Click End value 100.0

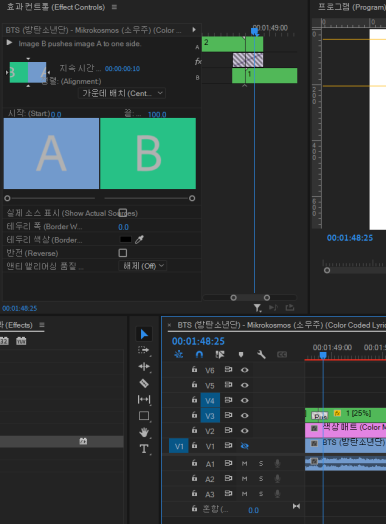pyautogui.click(x=157, y=114)
